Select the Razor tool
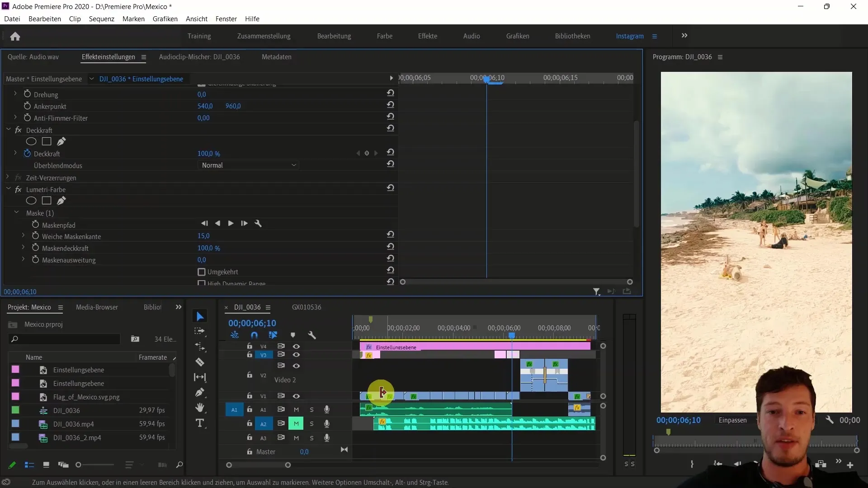The image size is (868, 488). click(200, 362)
